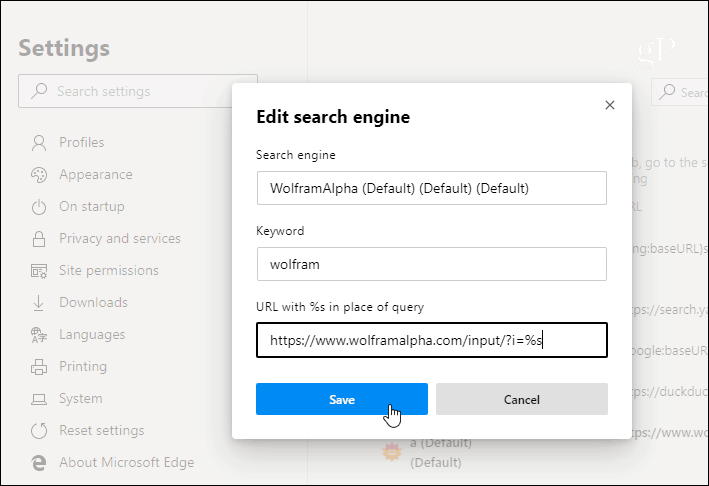Click the Printing printer icon
The height and width of the screenshot is (486, 709).
[x=39, y=367]
